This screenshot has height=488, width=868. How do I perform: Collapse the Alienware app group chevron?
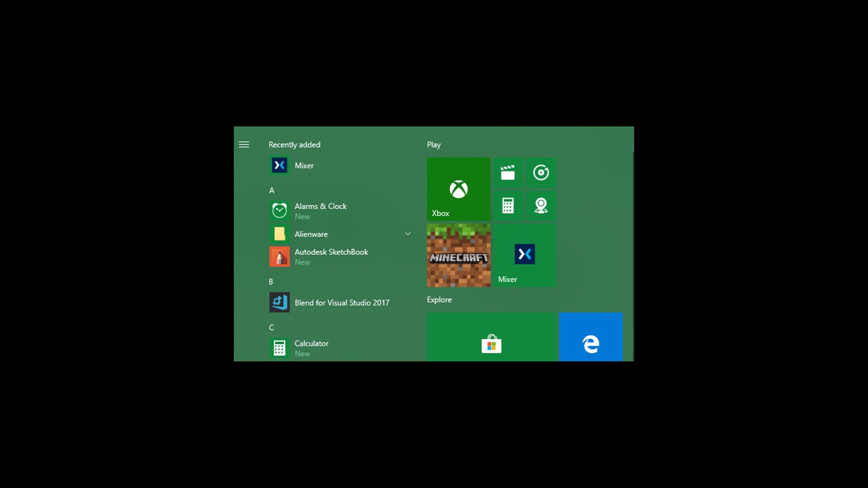(408, 234)
